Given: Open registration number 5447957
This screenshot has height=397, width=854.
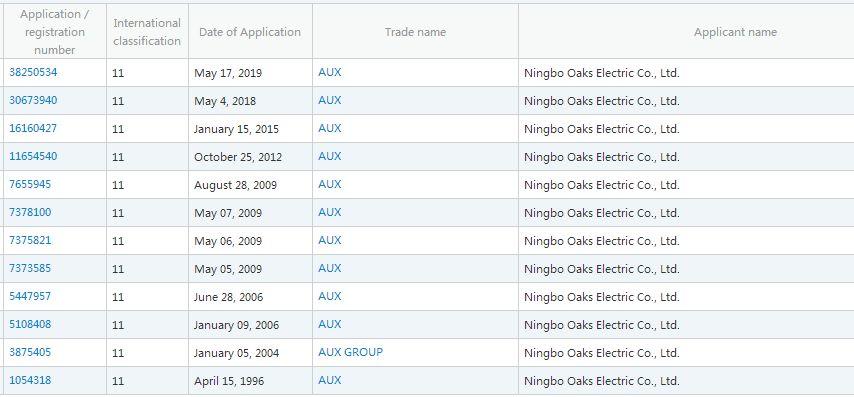Looking at the screenshot, I should 30,296.
